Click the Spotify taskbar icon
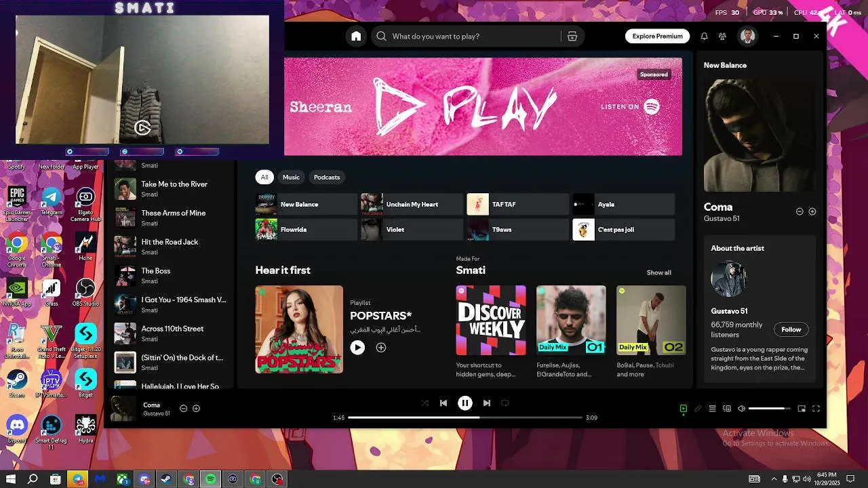This screenshot has height=488, width=868. [211, 479]
